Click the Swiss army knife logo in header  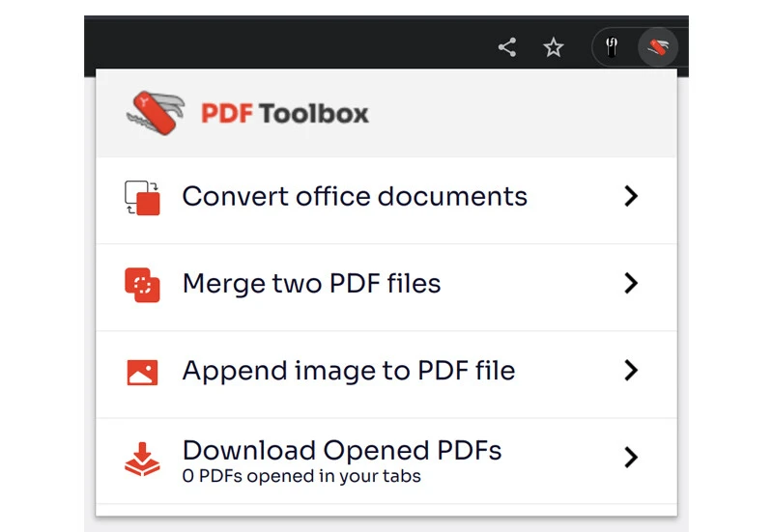click(x=155, y=114)
